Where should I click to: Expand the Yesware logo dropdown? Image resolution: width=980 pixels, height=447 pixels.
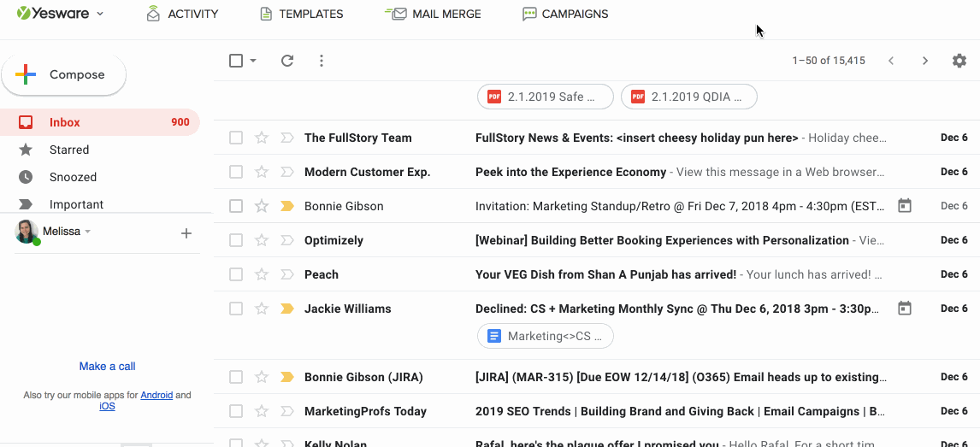(x=100, y=14)
